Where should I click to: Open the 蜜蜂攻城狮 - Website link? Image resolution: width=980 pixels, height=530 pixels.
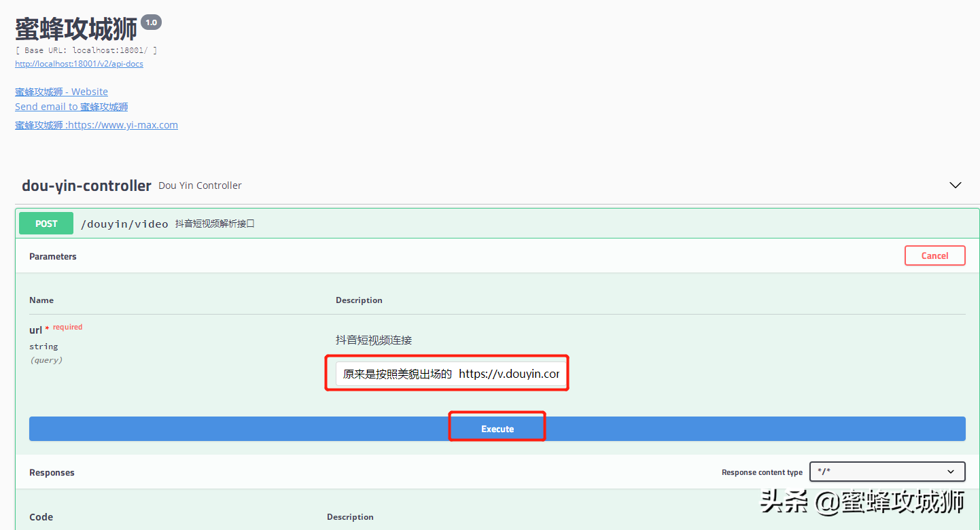pyautogui.click(x=61, y=92)
